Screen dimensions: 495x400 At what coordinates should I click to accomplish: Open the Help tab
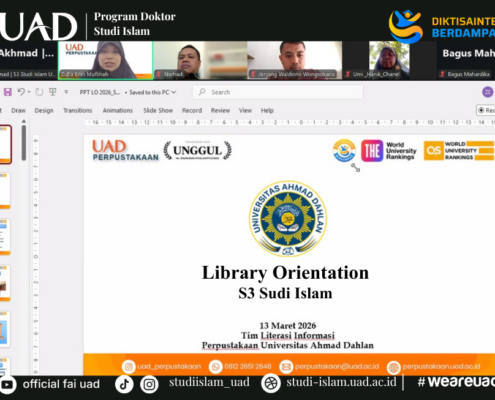click(267, 110)
